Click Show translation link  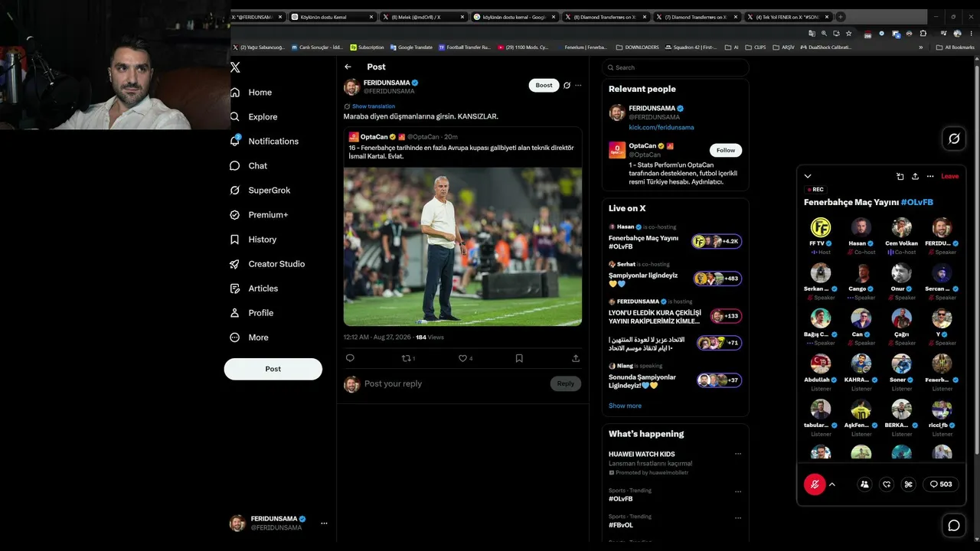pyautogui.click(x=374, y=106)
